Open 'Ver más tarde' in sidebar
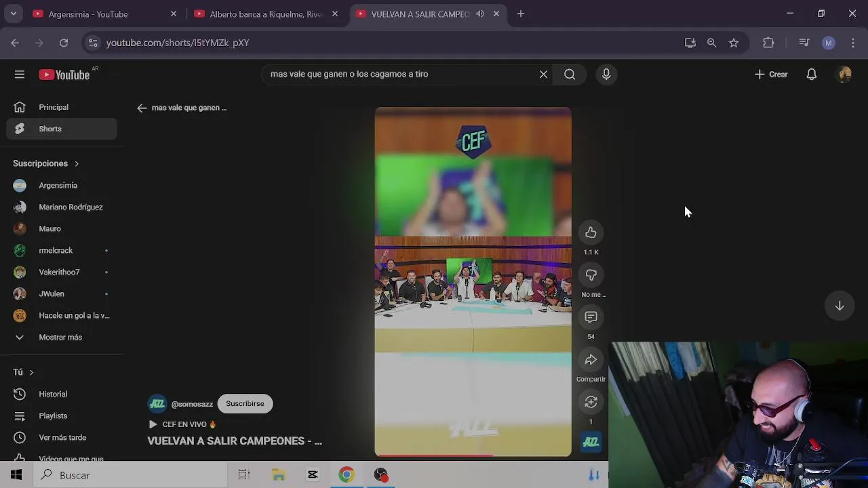 (62, 437)
